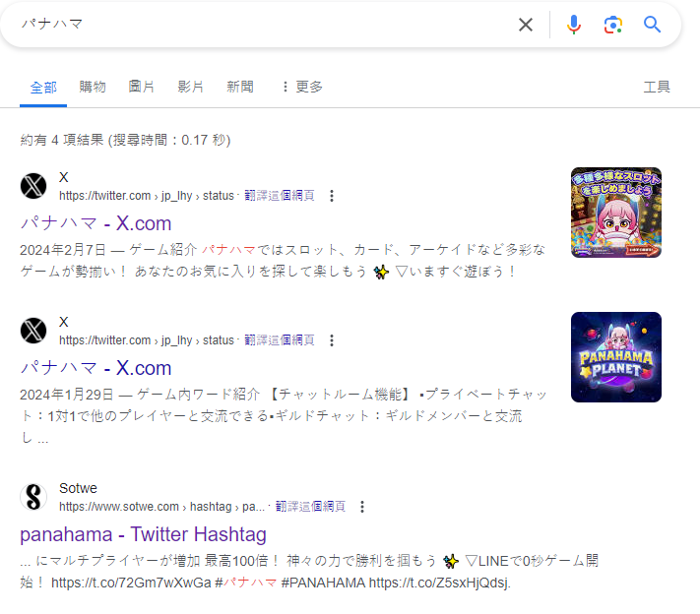Open the three-dot menu of the January 29 X result
Image resolution: width=700 pixels, height=614 pixels.
tap(331, 340)
